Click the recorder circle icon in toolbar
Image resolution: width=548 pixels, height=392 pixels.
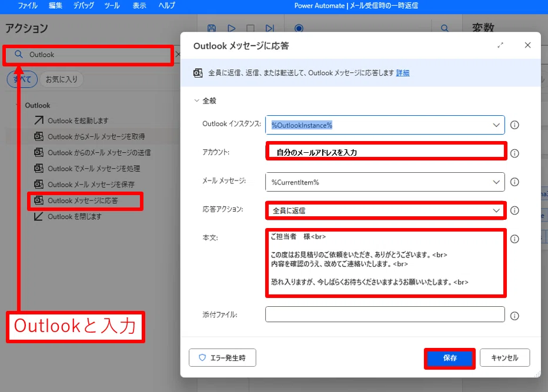point(299,28)
